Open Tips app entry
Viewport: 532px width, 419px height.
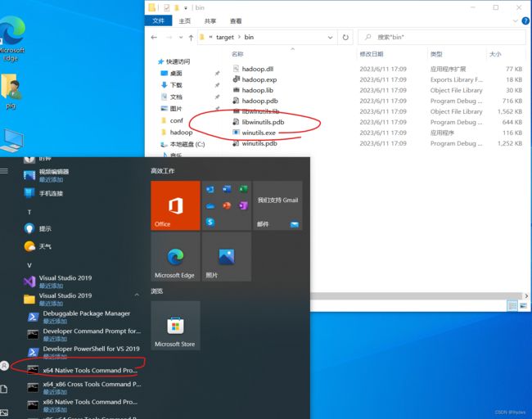pos(81,228)
